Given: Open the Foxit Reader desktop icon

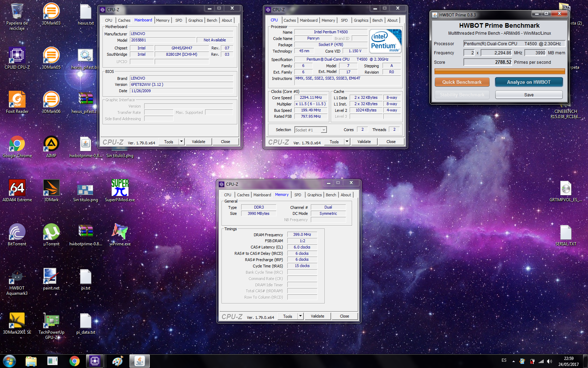Looking at the screenshot, I should (x=17, y=102).
